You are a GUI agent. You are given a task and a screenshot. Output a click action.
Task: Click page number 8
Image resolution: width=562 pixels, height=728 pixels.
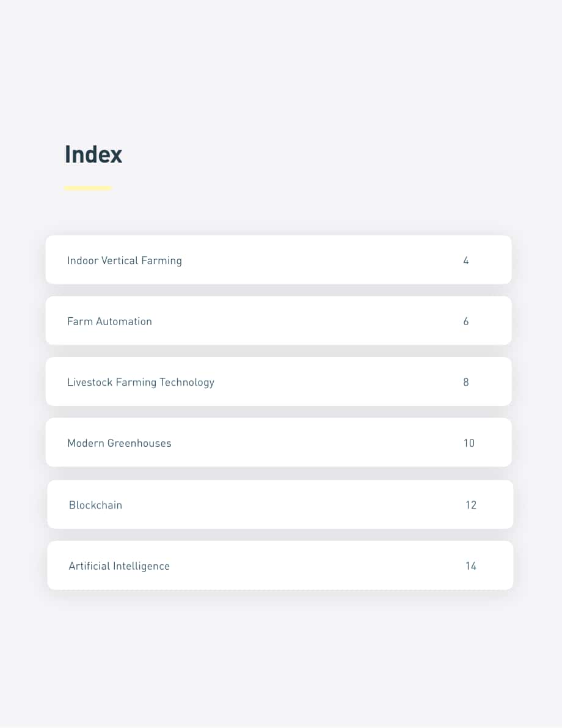click(466, 382)
